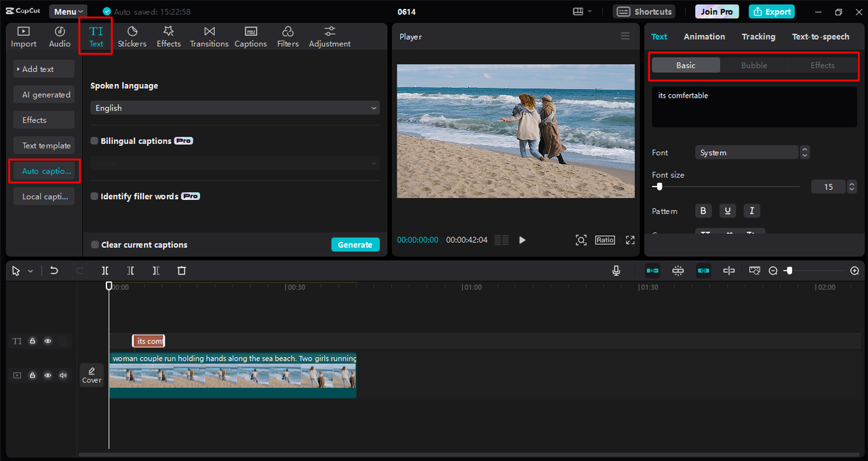Click the Join Pro button
The height and width of the screenshot is (461, 868).
click(x=717, y=12)
